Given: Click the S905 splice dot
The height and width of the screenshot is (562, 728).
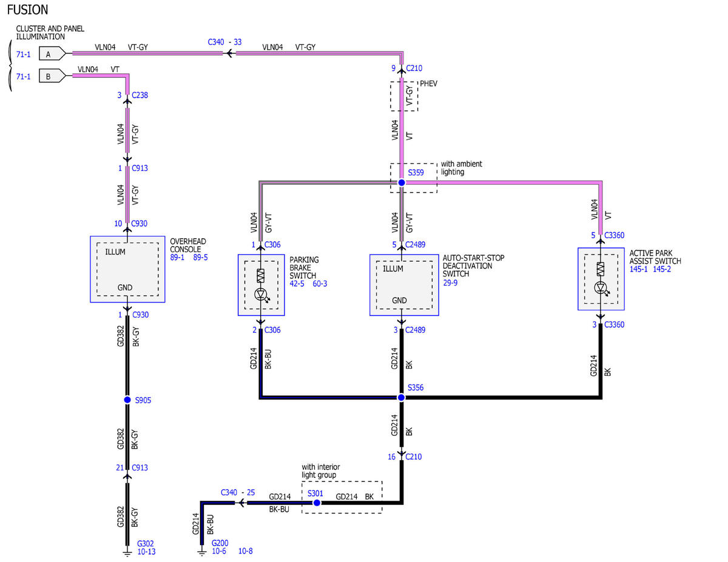Looking at the screenshot, I should [127, 400].
